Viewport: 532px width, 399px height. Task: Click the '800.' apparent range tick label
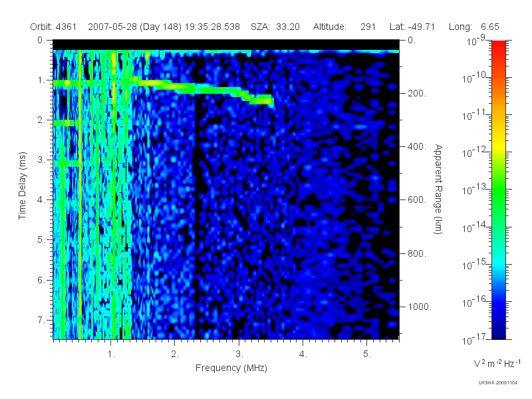417,253
